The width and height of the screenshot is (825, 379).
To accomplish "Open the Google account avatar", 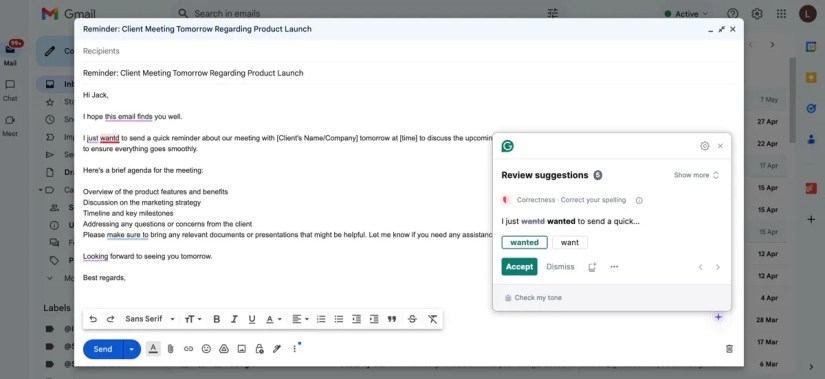I will pos(808,14).
